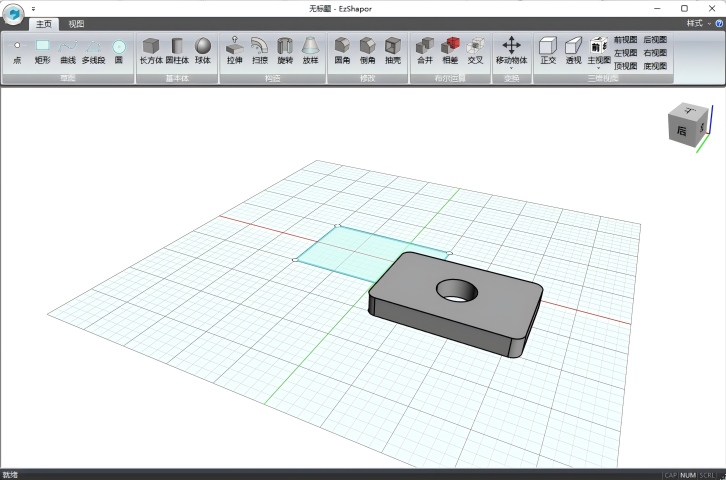Image resolution: width=726 pixels, height=480 pixels.
Task: Switch to the 视图 ribbon tab
Action: [77, 23]
